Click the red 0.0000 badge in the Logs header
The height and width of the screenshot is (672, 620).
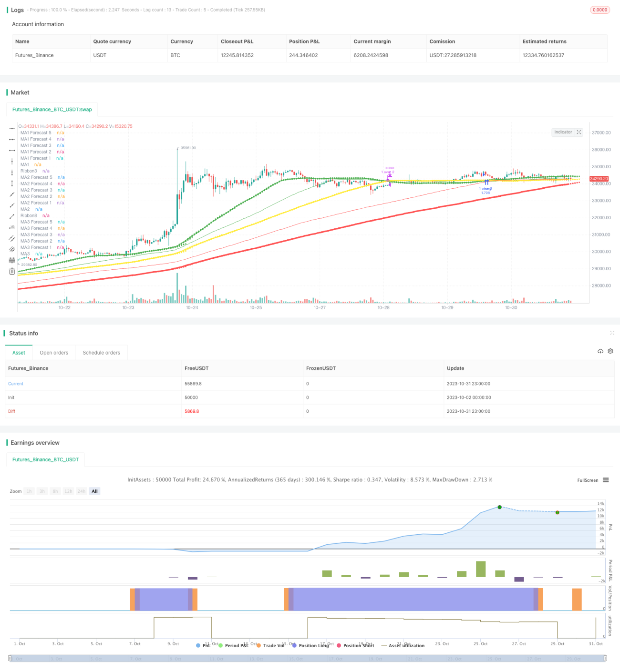[600, 10]
